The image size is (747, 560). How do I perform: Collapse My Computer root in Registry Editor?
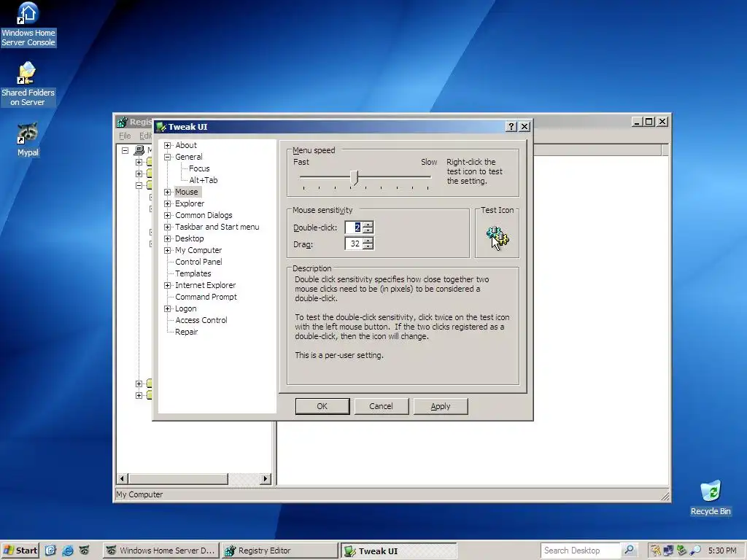click(x=125, y=150)
